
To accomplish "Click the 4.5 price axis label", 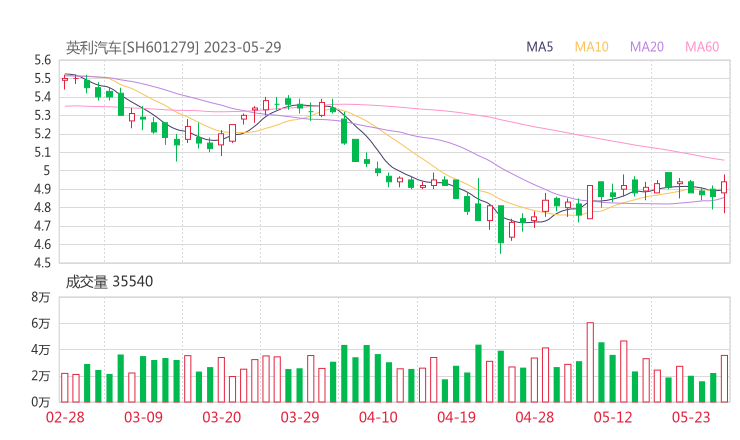I will click(42, 262).
